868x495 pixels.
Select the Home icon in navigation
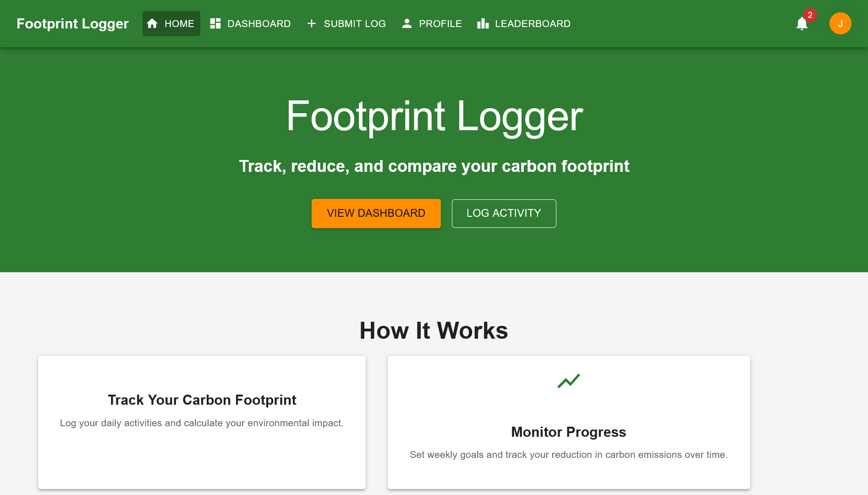click(153, 23)
